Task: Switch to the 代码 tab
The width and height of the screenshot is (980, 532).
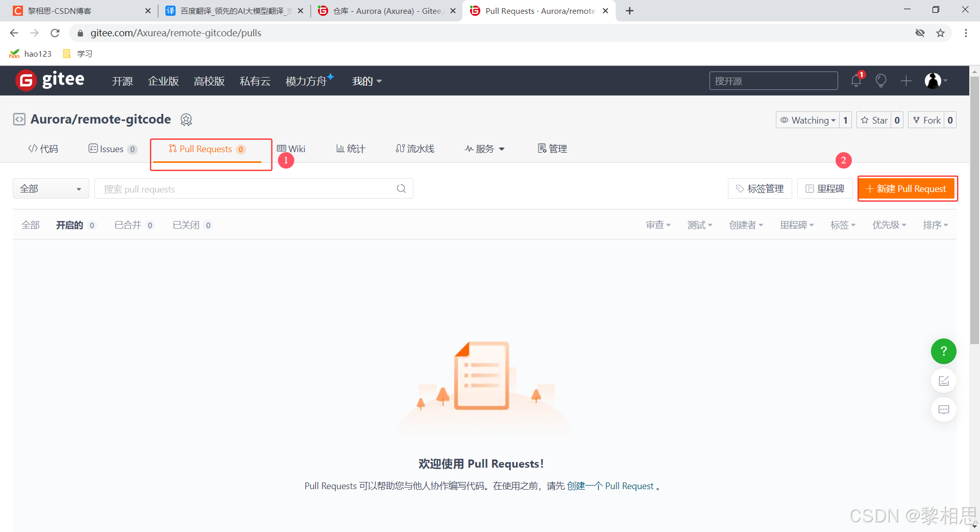Action: (x=43, y=149)
